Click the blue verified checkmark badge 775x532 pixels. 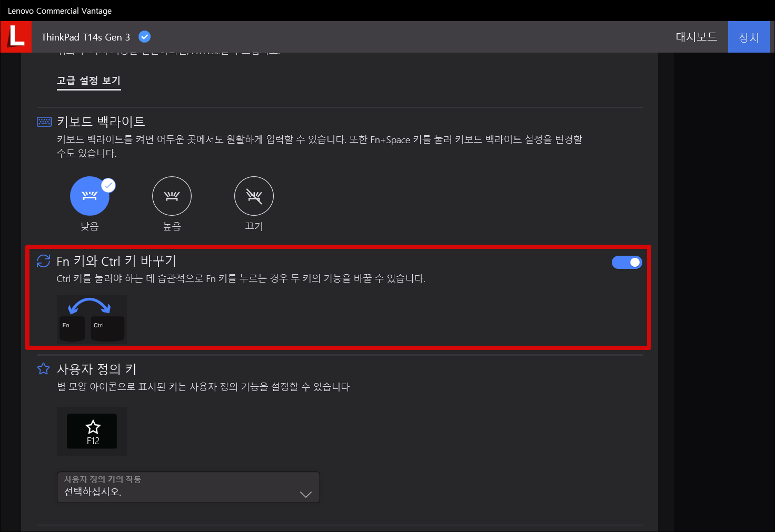click(x=144, y=37)
